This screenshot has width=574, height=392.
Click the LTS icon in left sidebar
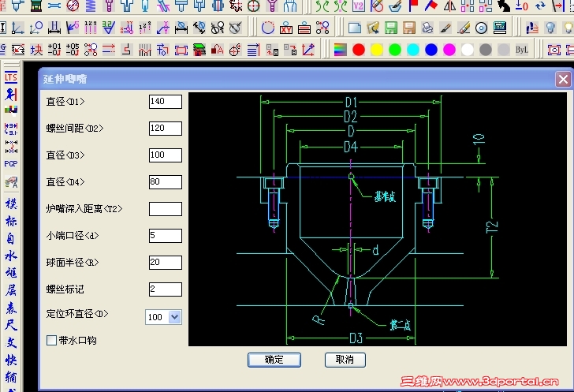(x=10, y=77)
